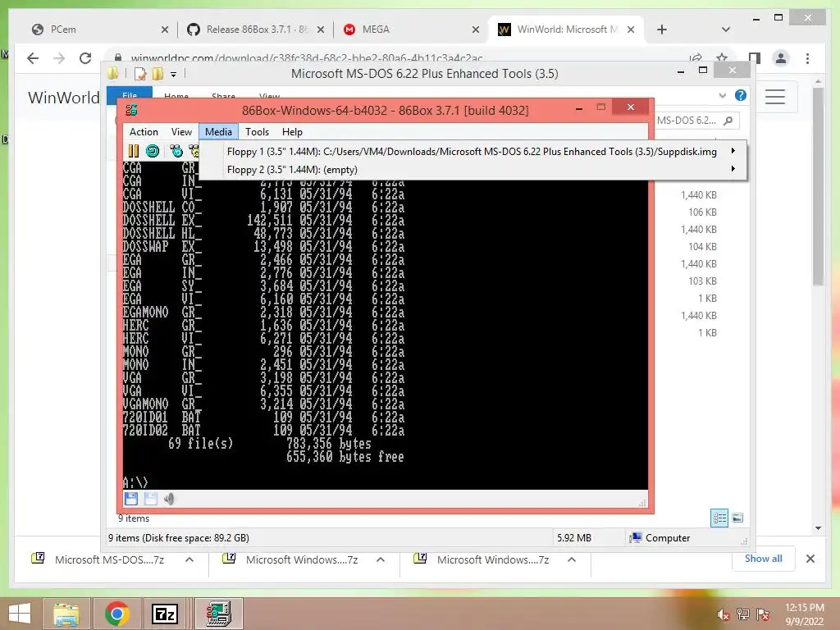Open the Action menu in 86Box
This screenshot has height=630, width=840.
[144, 132]
